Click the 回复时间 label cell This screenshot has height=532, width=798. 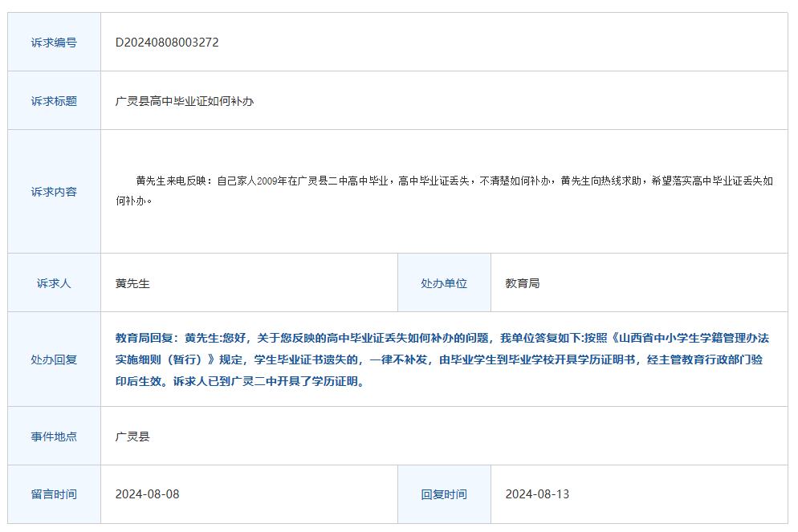(x=444, y=494)
